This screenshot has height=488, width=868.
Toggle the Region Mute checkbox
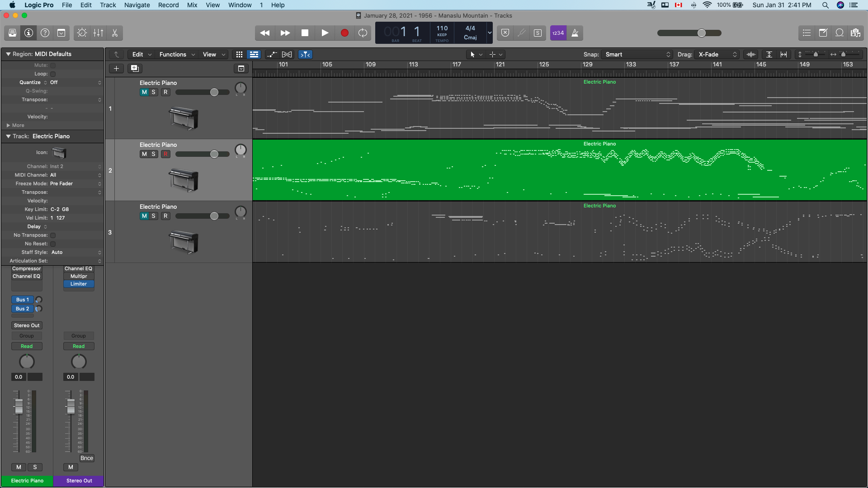(x=53, y=66)
